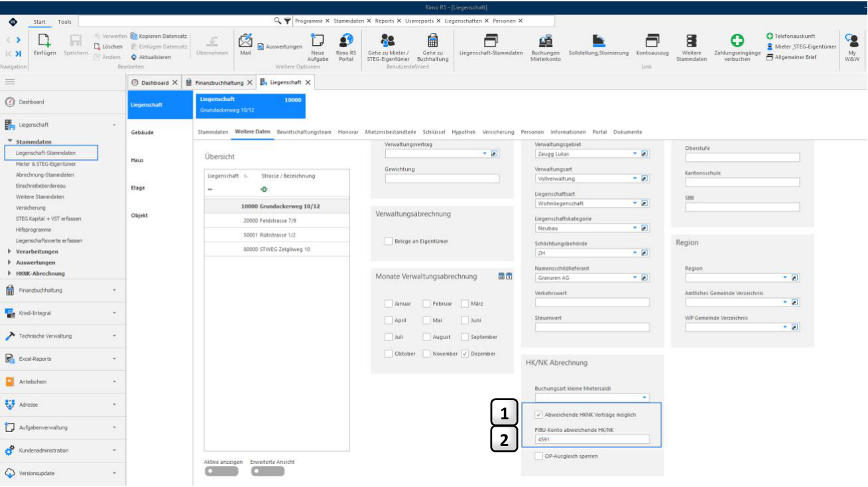
Task: Toggle Abweichende HKNK Verträge möglich checkbox
Action: [x=538, y=415]
